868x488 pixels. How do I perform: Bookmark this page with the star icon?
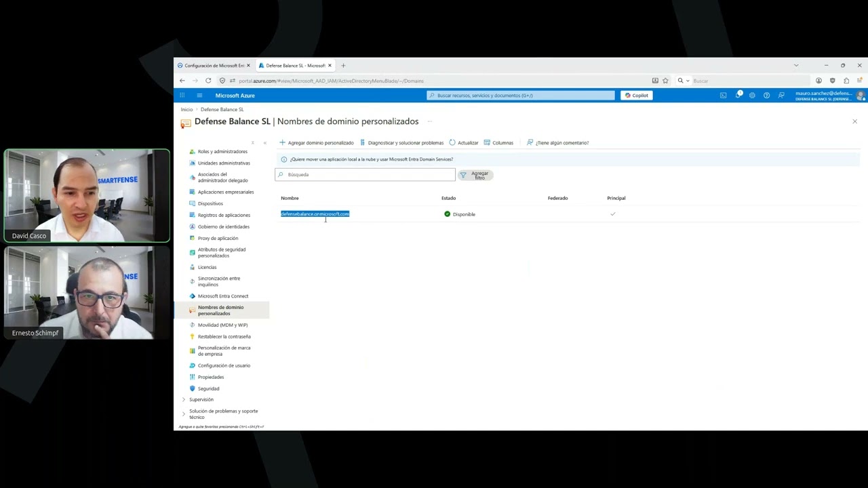pos(665,81)
